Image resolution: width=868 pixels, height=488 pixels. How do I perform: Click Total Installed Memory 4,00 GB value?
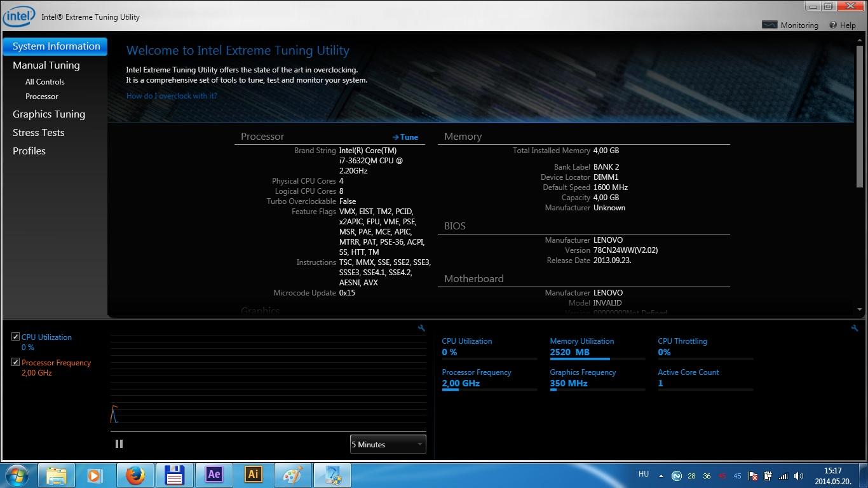coord(606,151)
